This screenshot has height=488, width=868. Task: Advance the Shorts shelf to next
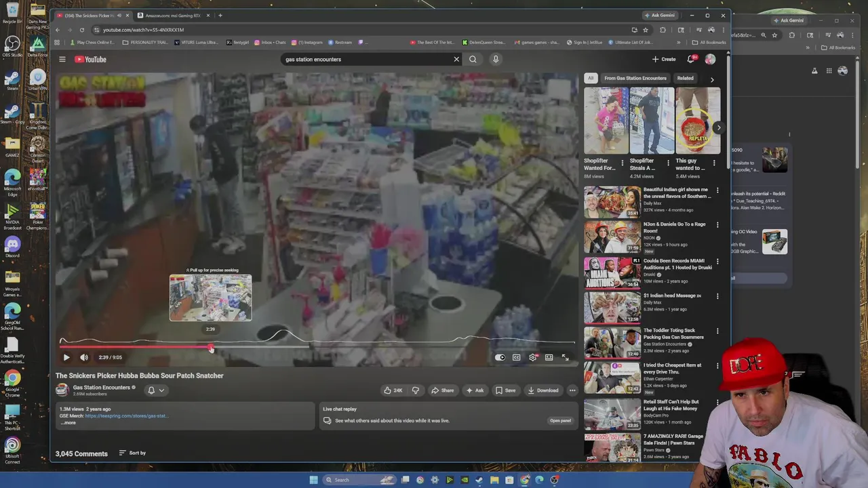tap(719, 127)
